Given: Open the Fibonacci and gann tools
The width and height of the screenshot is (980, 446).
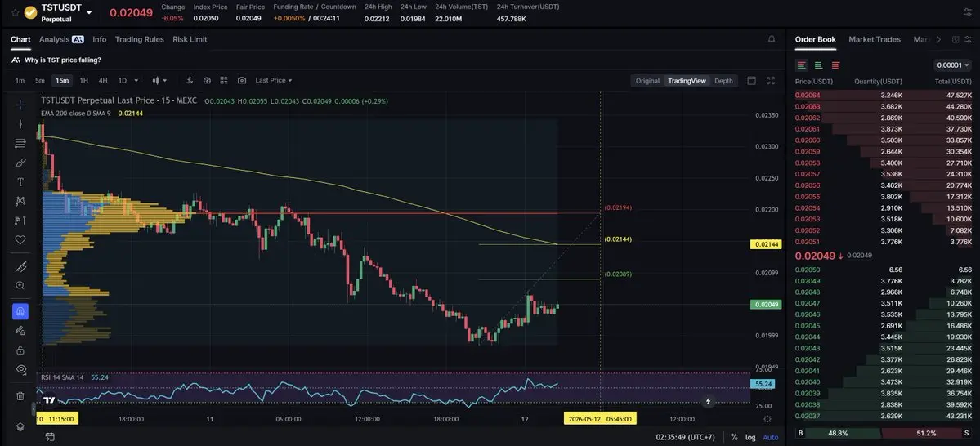Looking at the screenshot, I should click(20, 143).
